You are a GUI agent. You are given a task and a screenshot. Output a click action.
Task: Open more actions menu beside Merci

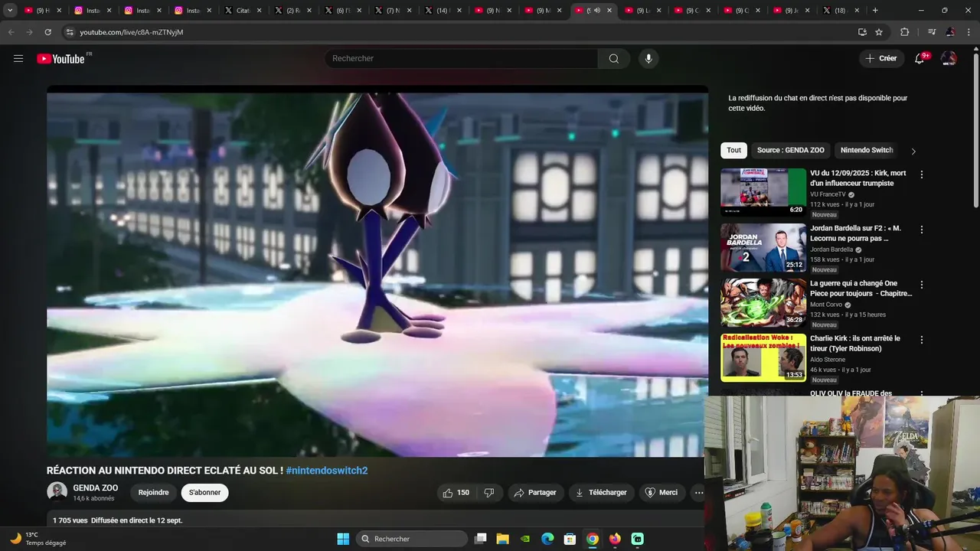click(698, 493)
